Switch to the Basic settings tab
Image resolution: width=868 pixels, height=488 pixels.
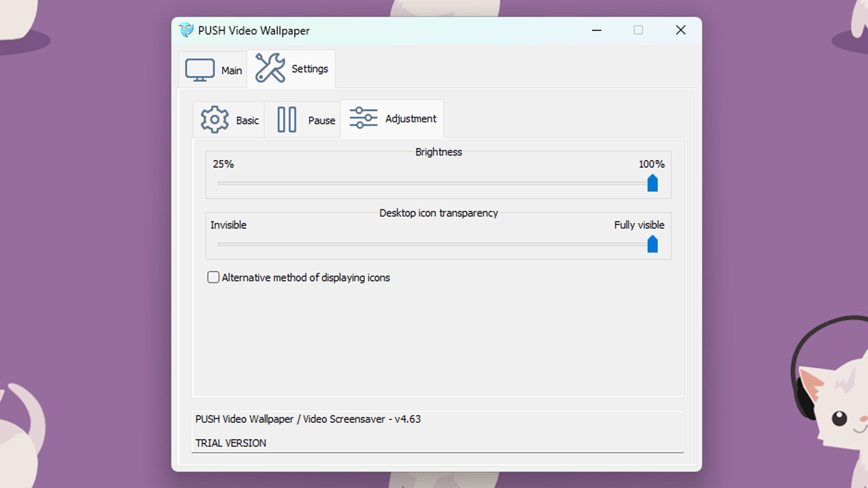pyautogui.click(x=229, y=120)
